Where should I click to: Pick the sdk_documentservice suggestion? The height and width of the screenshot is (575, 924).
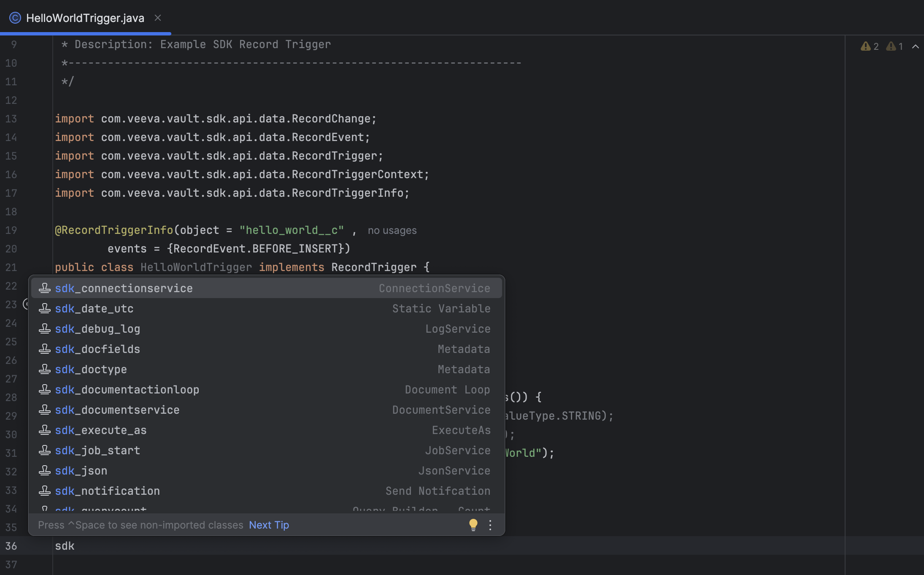267,410
